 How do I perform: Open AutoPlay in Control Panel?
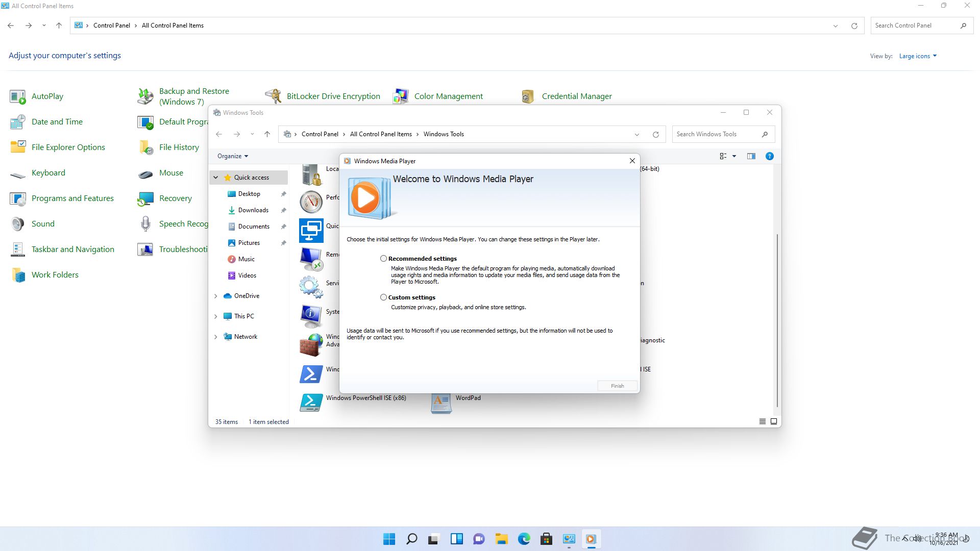pyautogui.click(x=37, y=96)
